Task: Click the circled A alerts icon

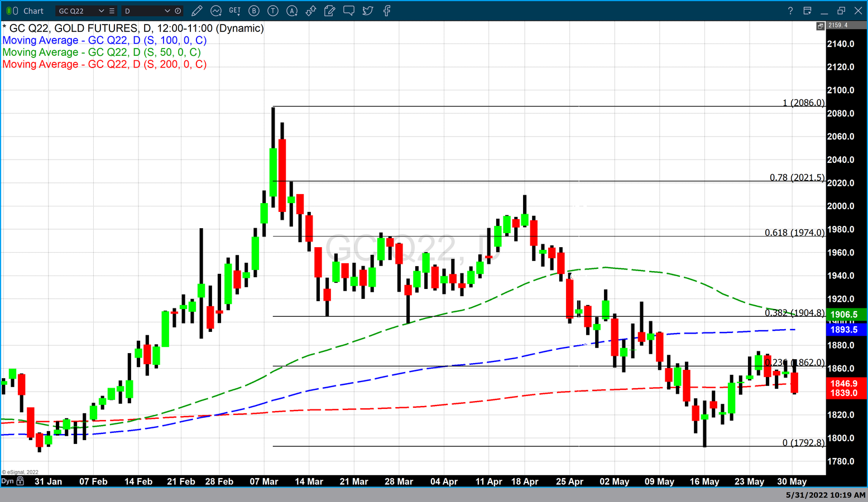Action: click(x=292, y=11)
